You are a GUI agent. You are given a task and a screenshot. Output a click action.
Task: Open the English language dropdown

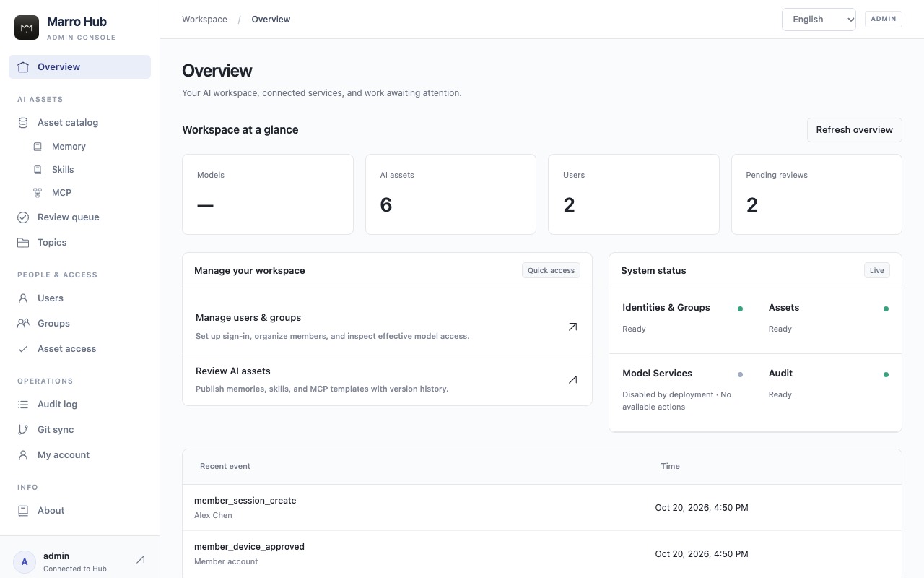[x=819, y=20]
